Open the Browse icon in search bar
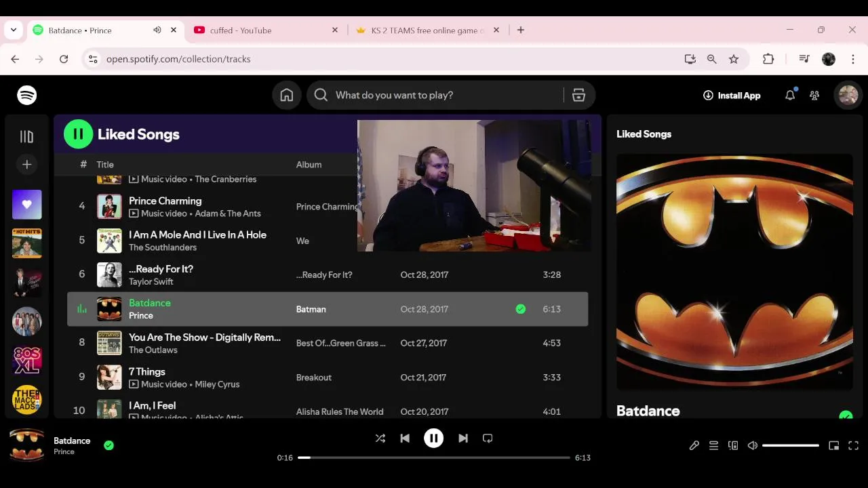The image size is (868, 488). pyautogui.click(x=578, y=96)
